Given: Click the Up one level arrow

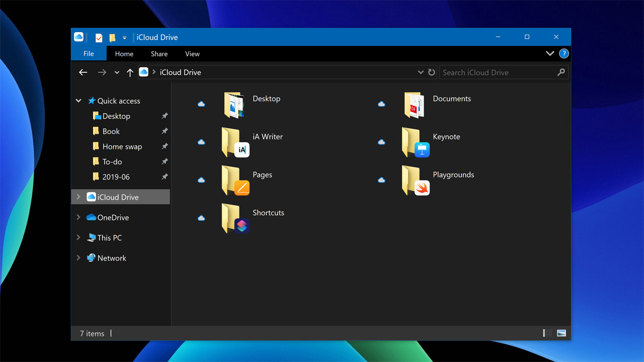Looking at the screenshot, I should point(130,72).
